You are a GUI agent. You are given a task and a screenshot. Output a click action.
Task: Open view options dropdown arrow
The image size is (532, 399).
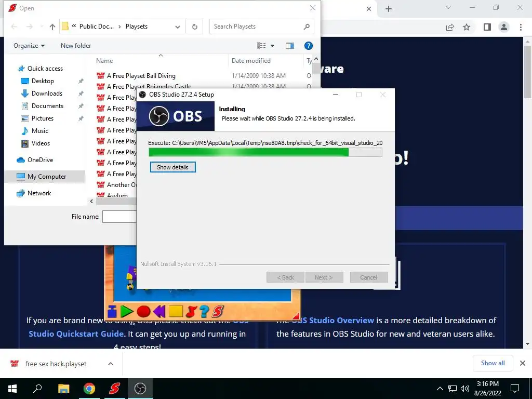272,46
